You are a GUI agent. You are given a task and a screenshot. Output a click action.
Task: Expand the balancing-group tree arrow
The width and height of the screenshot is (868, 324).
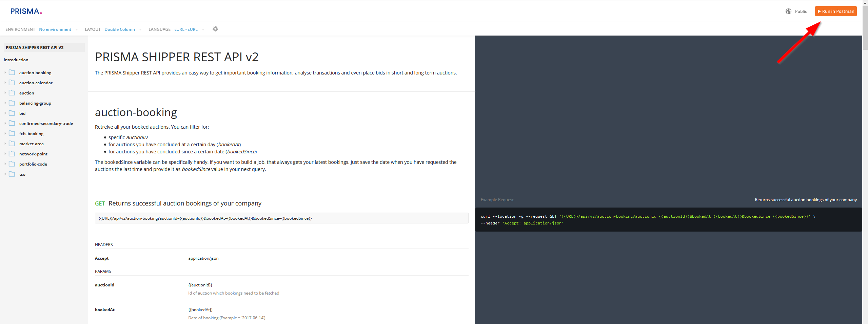tap(5, 103)
